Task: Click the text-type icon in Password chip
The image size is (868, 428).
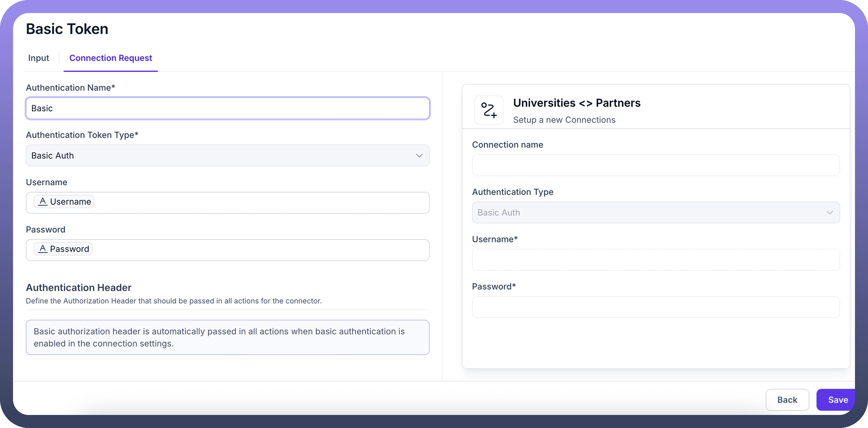Action: click(42, 249)
